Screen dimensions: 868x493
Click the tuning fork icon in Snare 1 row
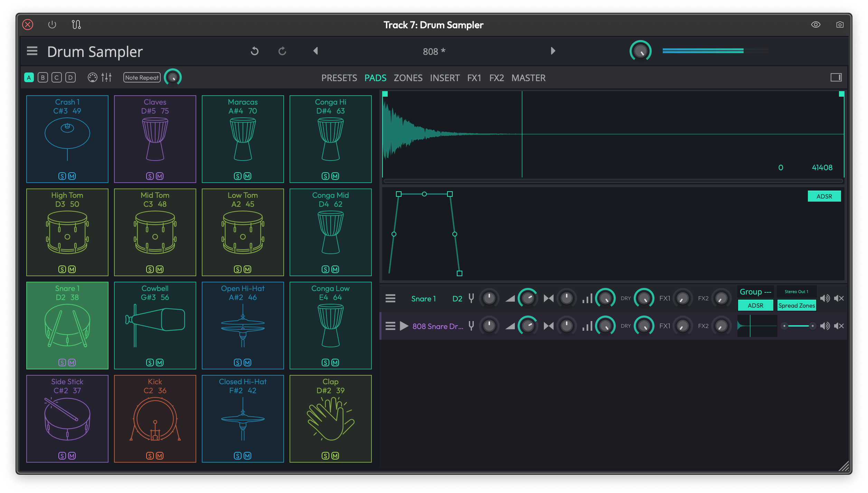click(471, 298)
